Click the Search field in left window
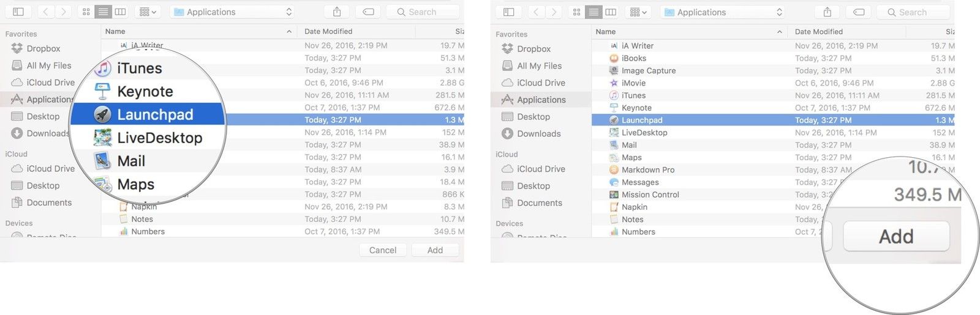The width and height of the screenshot is (980, 315). coord(423,12)
